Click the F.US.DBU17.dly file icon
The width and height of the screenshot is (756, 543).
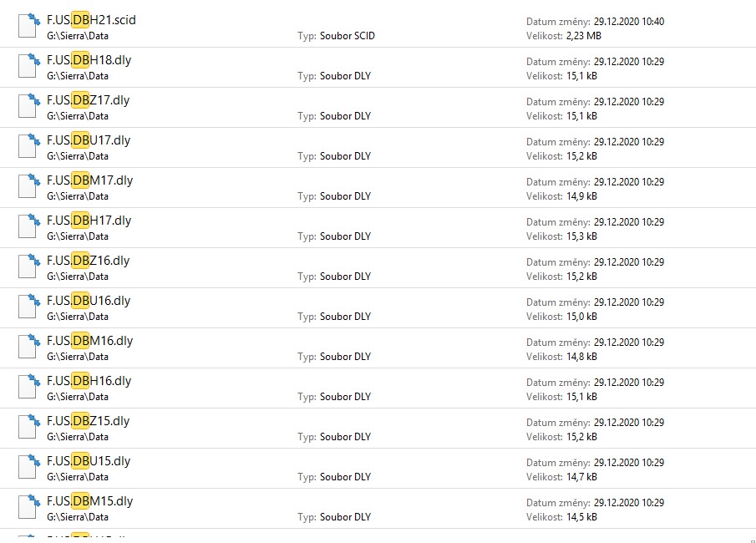28,146
